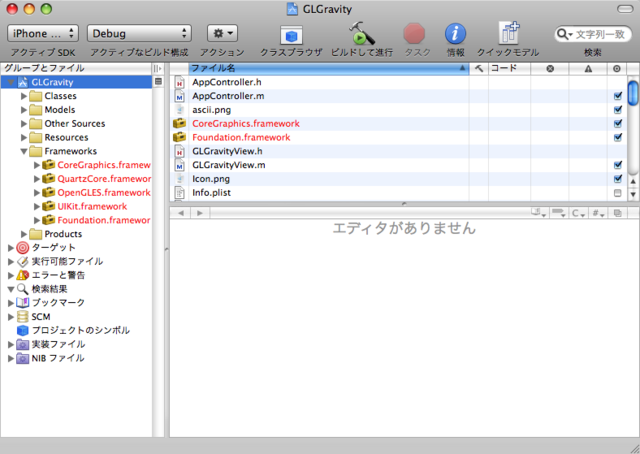
Task: Select 実装ファイル smart group
Action: click(58, 345)
